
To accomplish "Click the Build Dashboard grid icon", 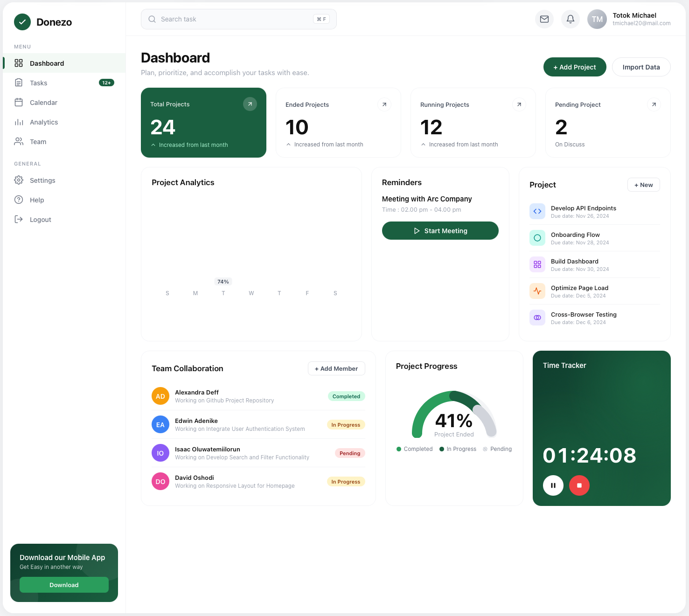I will [537, 264].
